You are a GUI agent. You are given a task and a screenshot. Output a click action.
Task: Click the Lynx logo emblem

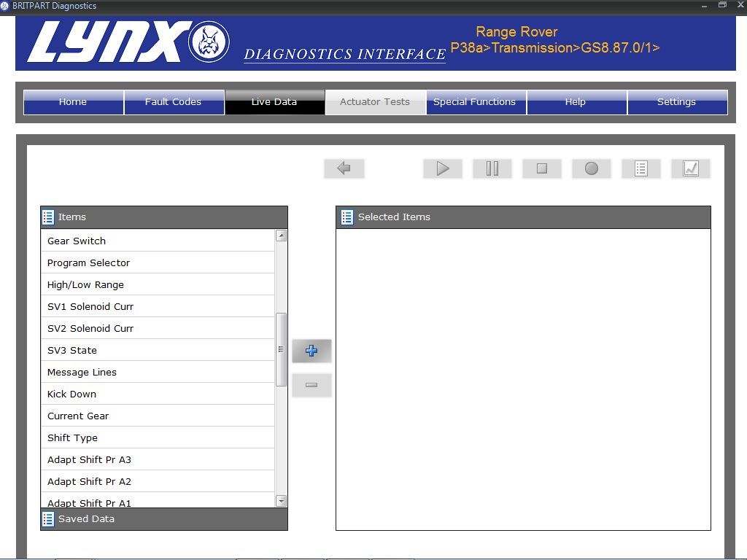[x=209, y=42]
